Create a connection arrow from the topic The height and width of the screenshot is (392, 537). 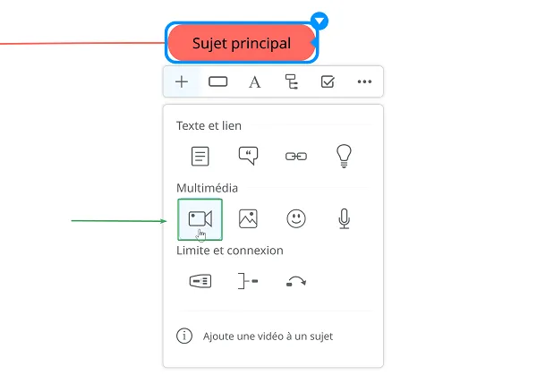[296, 281]
